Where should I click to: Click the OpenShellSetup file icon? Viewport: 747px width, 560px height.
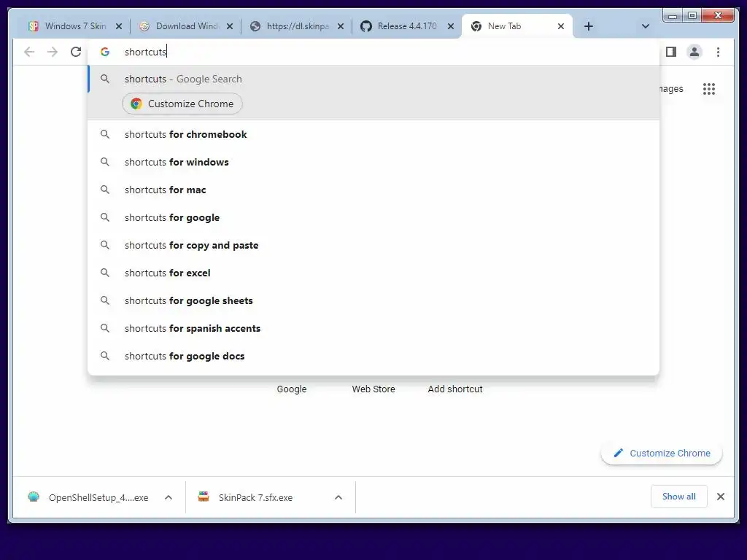tap(34, 497)
